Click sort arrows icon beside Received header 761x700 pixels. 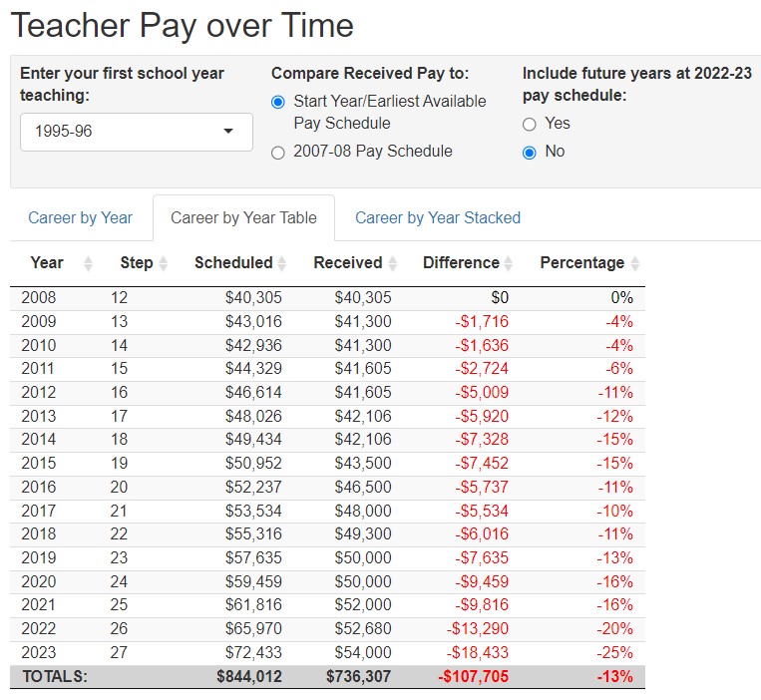click(x=393, y=263)
